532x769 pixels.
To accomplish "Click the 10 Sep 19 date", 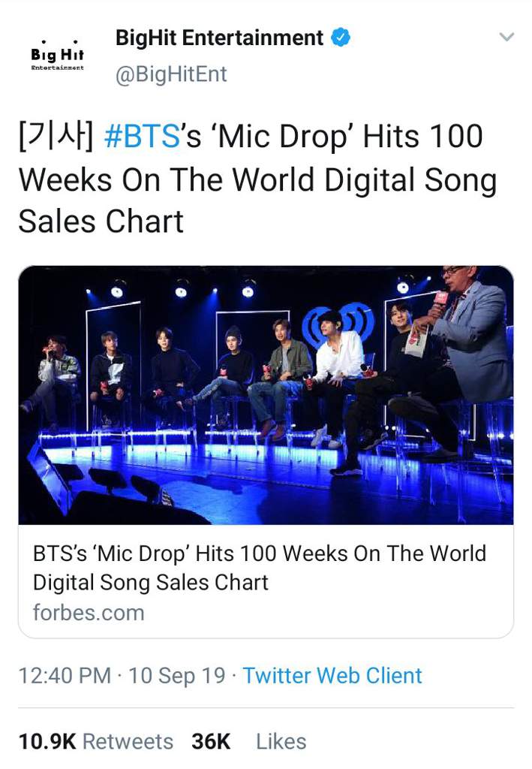I will pos(177,675).
